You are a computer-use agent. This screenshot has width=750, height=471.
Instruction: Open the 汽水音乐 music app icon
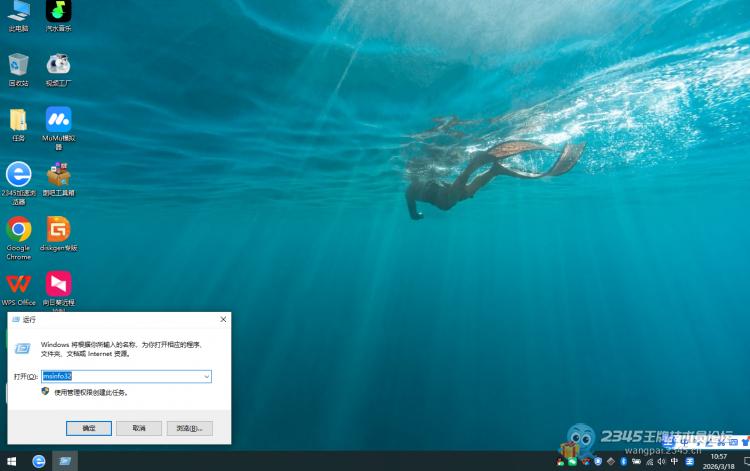pos(58,13)
